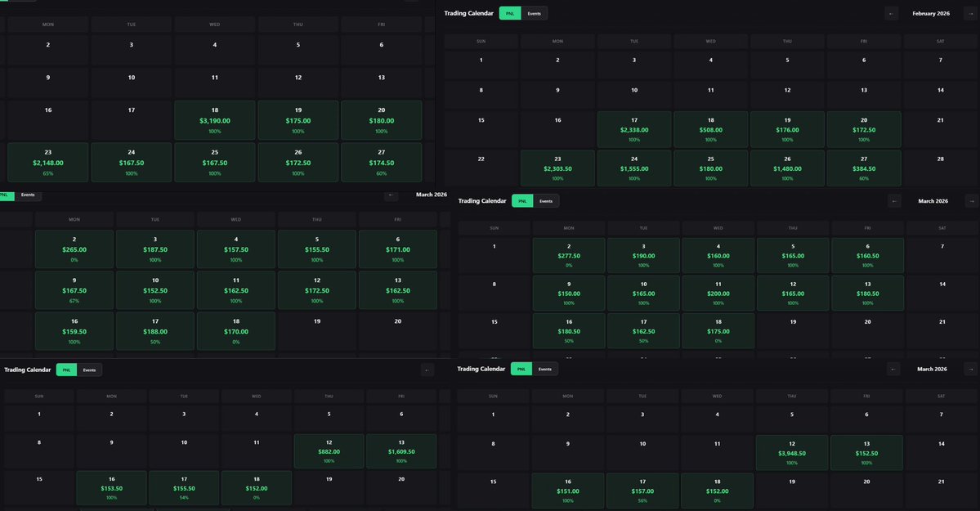This screenshot has height=511, width=980.
Task: Select the day showing $3,190.00
Action: [214, 120]
